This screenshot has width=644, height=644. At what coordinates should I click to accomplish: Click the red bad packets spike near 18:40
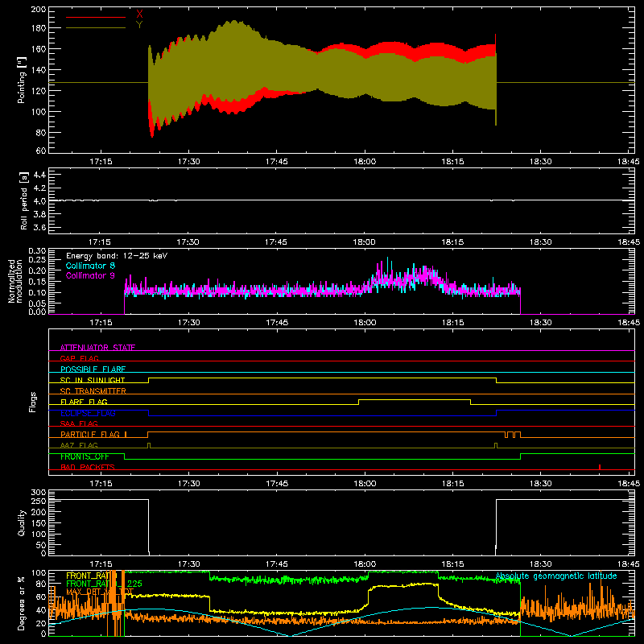[600, 467]
